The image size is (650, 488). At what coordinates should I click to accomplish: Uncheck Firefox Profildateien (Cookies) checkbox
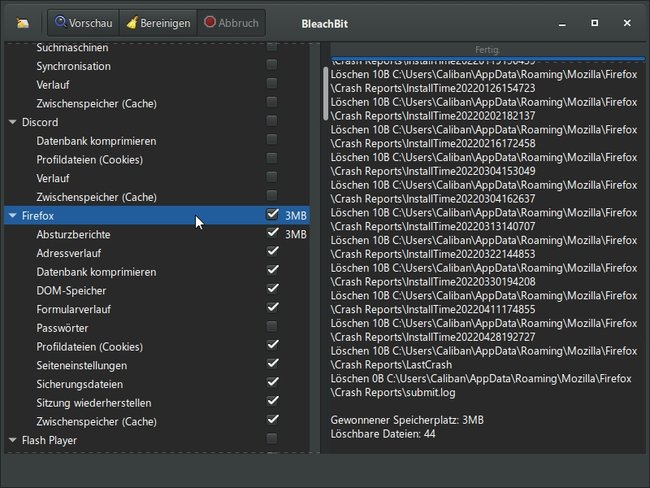tap(272, 345)
